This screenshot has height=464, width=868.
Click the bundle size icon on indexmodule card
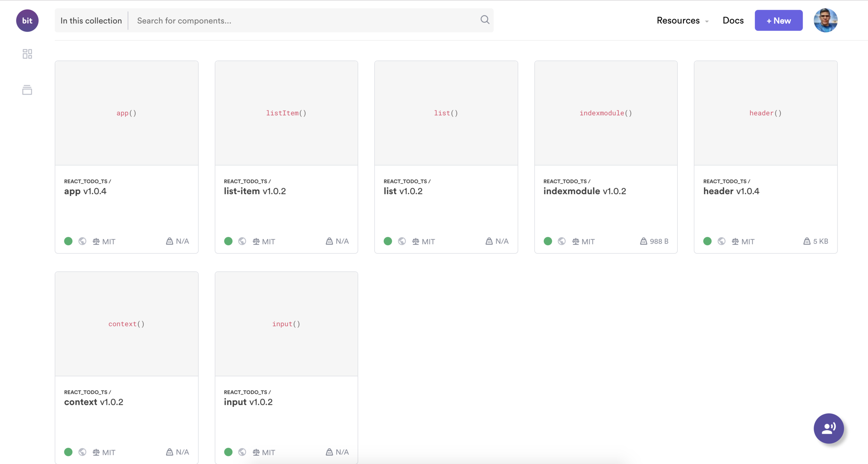coord(643,241)
